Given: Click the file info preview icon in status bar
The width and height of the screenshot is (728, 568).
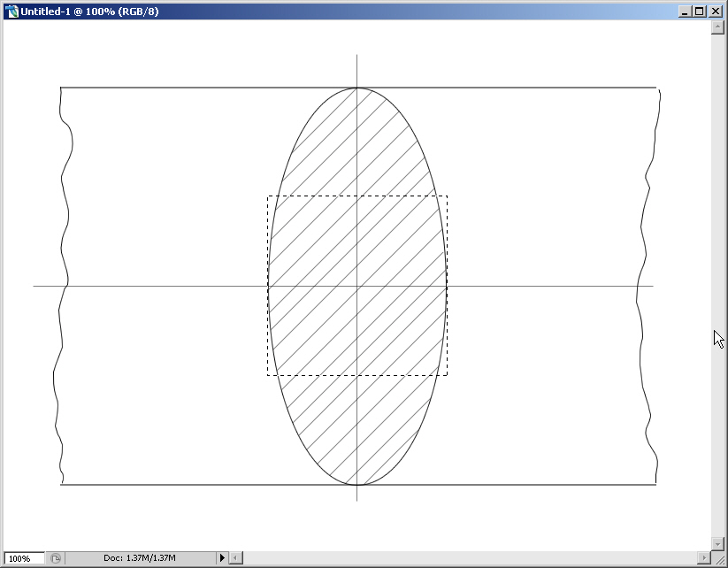Looking at the screenshot, I should click(x=55, y=558).
